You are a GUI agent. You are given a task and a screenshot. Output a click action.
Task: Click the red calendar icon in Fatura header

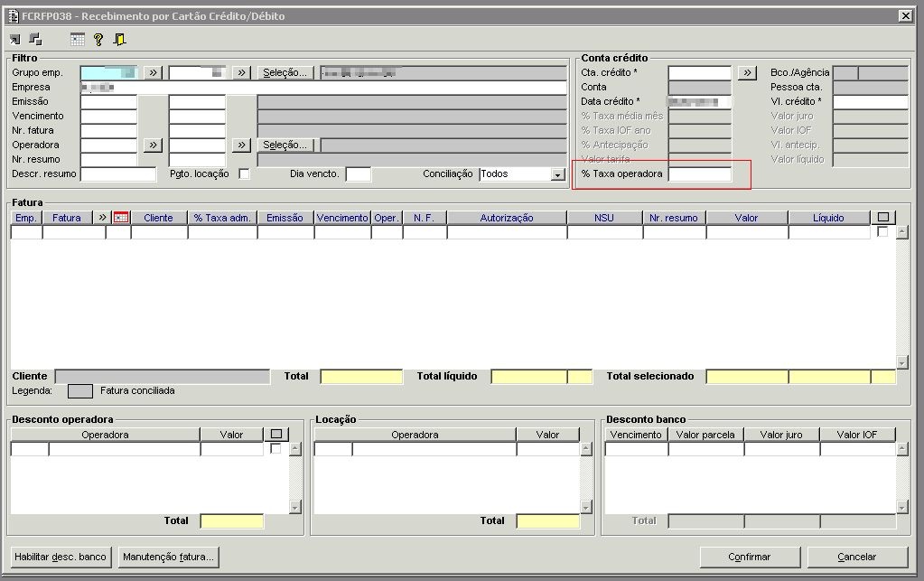(121, 218)
